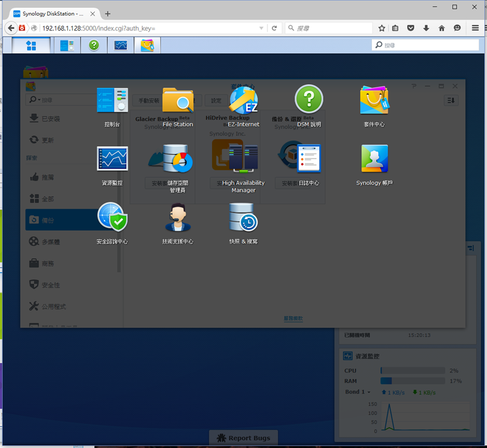Click the help question mark in package center title bar
Viewport: 487px width, 448px height.
(x=413, y=86)
